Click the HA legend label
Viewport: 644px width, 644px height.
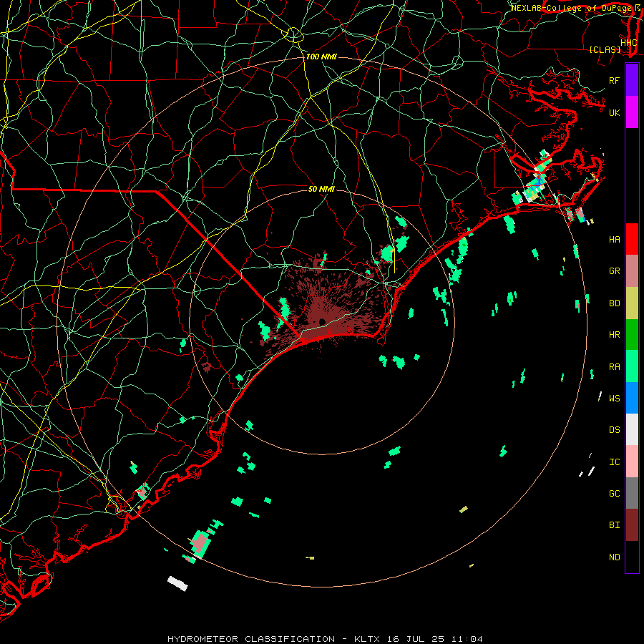tap(614, 240)
